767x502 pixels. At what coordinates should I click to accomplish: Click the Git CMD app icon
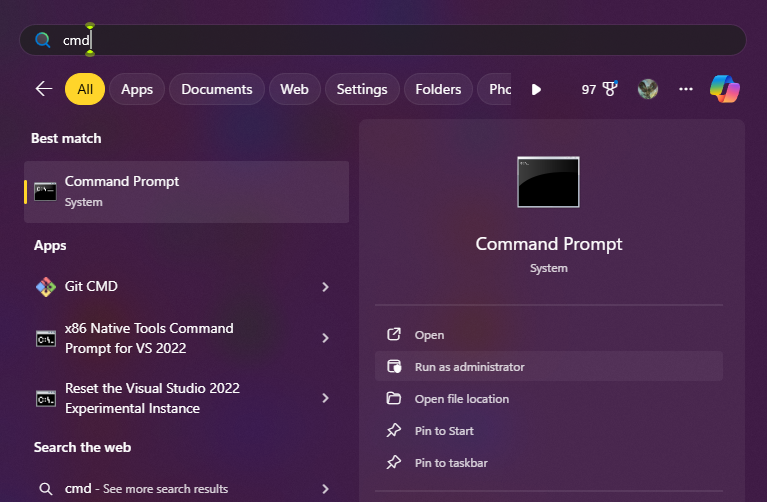click(45, 287)
